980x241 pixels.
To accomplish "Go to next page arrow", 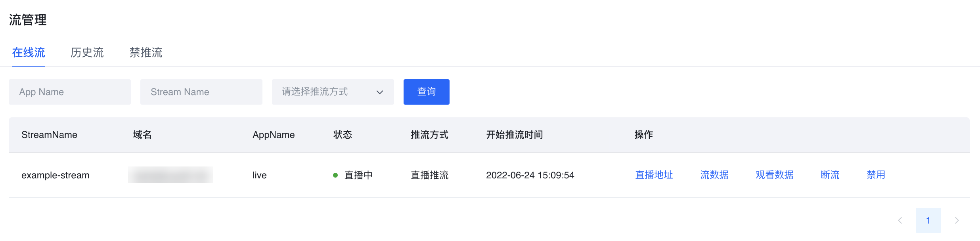I will tap(957, 220).
